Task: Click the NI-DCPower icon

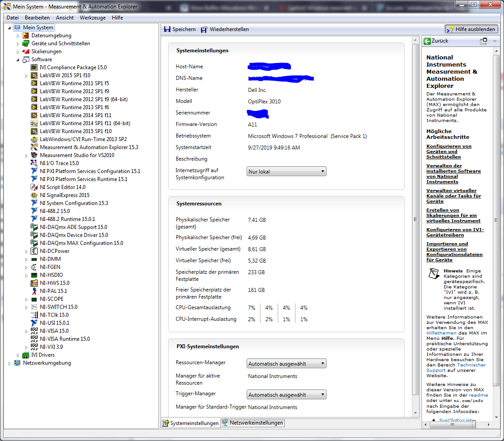Action: pos(34,251)
